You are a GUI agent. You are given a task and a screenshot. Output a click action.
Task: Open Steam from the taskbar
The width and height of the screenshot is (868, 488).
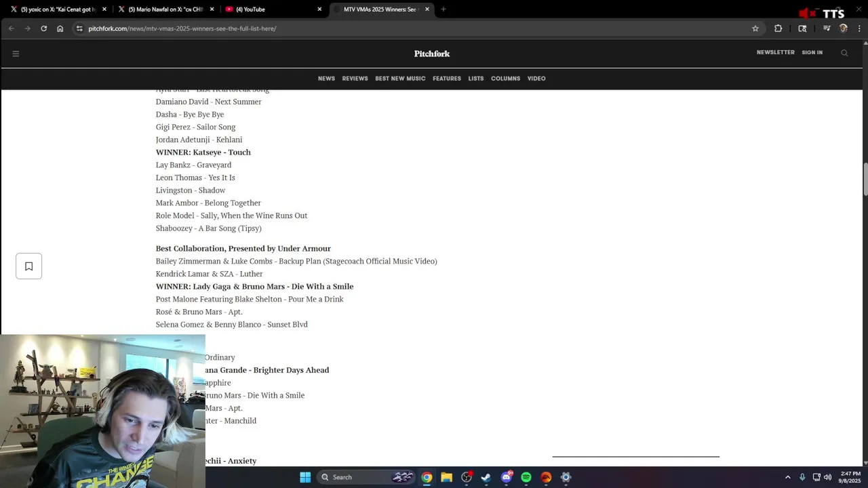tap(486, 477)
